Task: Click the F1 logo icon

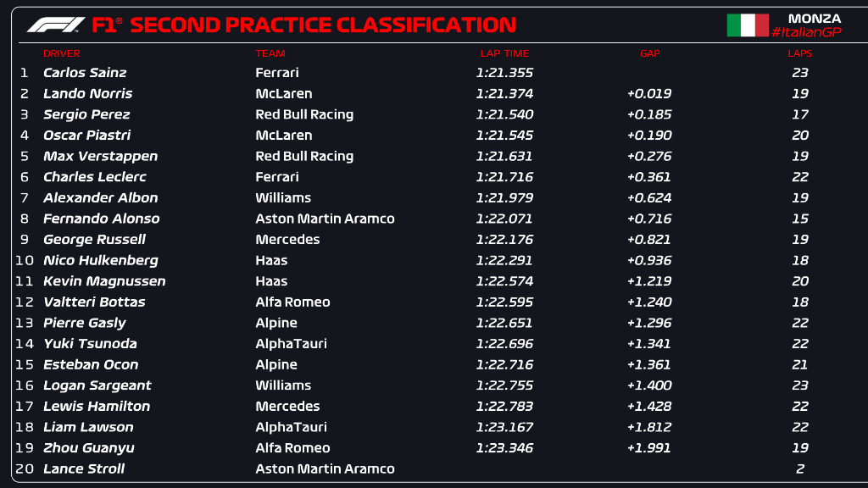Action: [56, 25]
